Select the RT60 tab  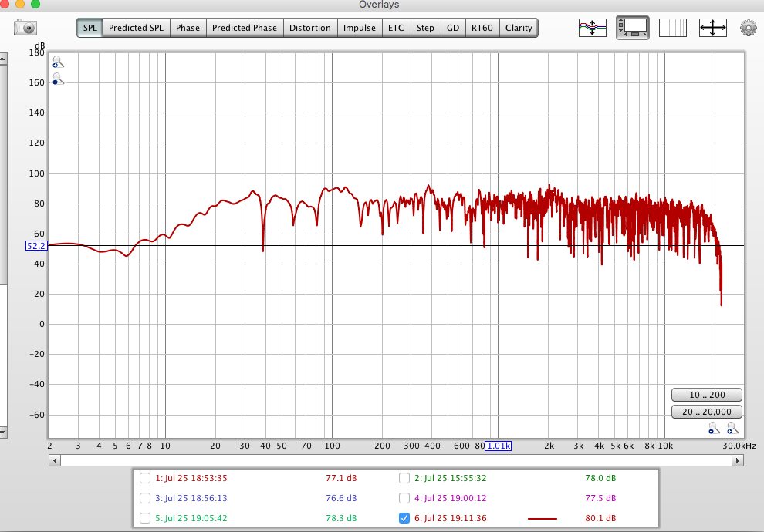click(482, 28)
